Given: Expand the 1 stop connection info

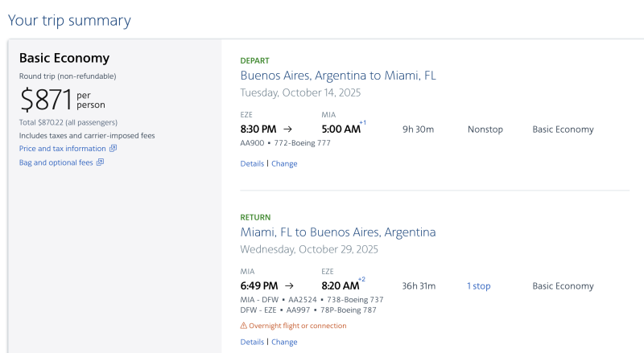Looking at the screenshot, I should coord(478,286).
